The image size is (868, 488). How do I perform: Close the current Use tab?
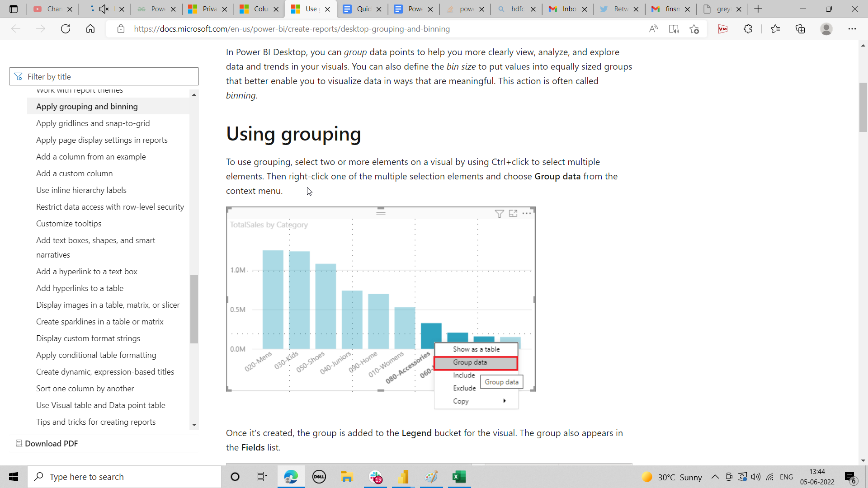coord(327,9)
